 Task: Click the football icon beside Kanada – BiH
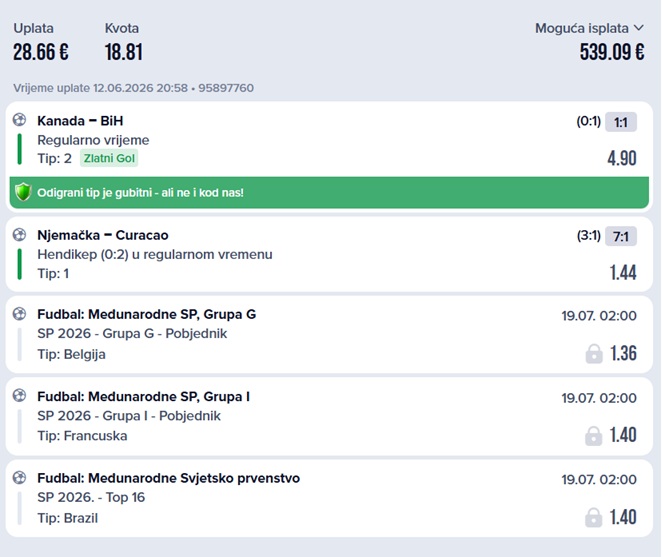point(19,120)
